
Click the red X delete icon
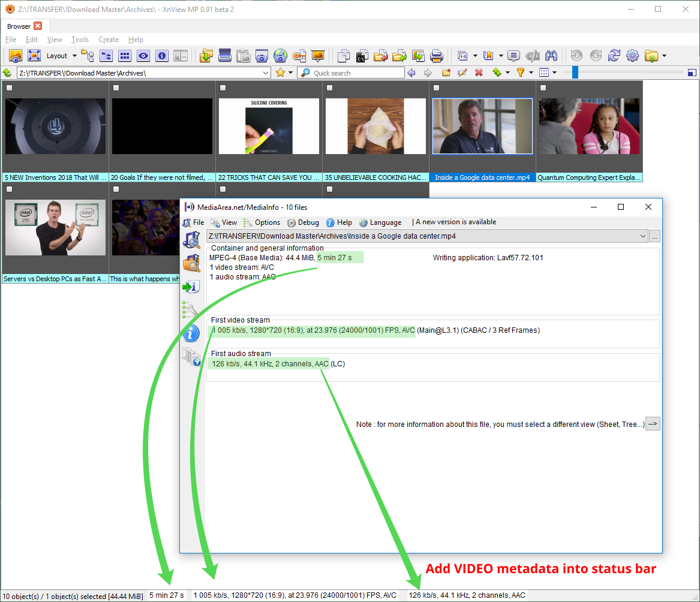(x=479, y=73)
